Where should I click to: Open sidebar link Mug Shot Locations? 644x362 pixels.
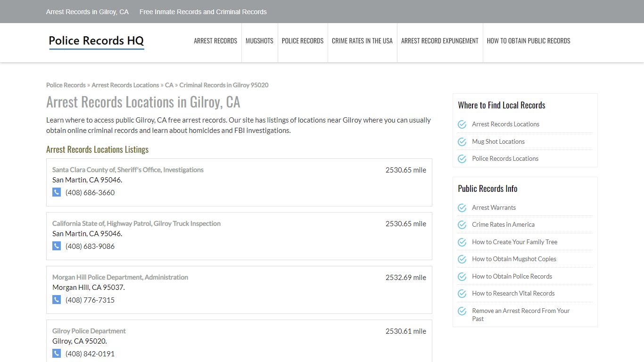point(498,141)
